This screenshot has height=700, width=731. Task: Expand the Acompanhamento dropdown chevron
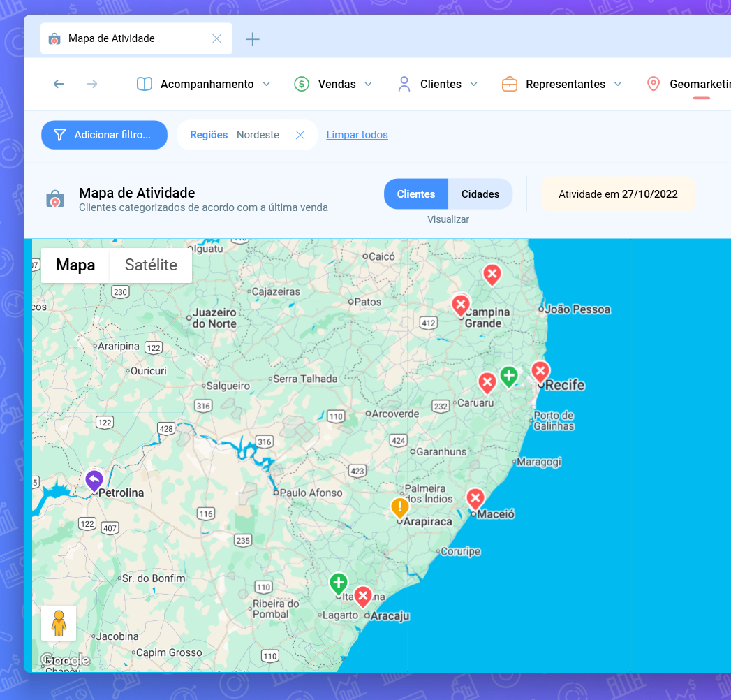pos(266,85)
